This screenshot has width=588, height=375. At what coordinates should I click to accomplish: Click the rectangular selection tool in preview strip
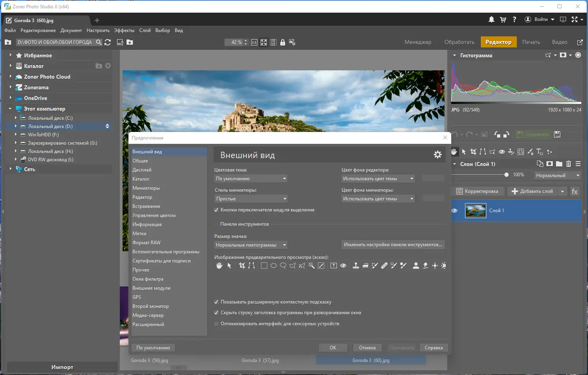tap(264, 266)
